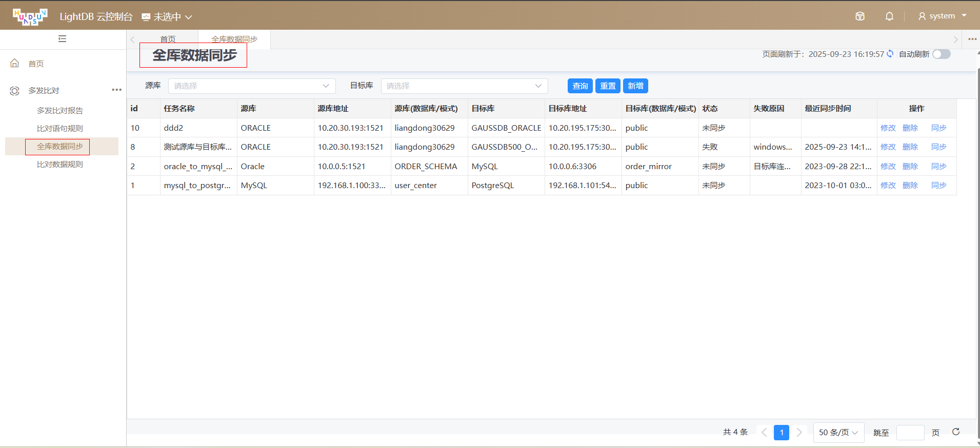Open 多发比对报告 in sidebar
Image resolution: width=980 pixels, height=448 pixels.
(x=60, y=111)
